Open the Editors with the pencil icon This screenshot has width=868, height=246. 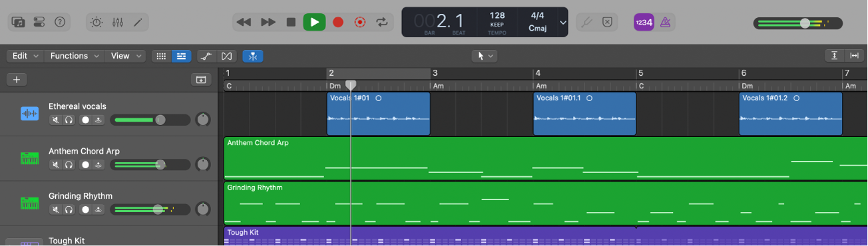tap(138, 22)
